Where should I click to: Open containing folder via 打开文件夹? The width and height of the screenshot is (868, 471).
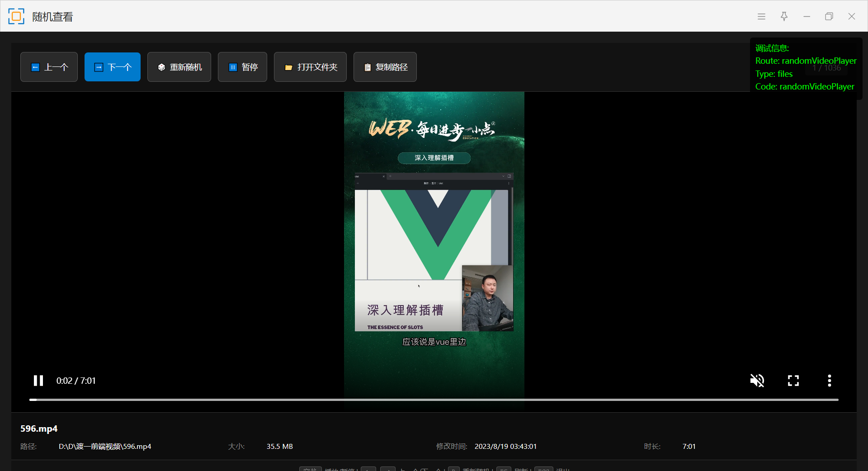tap(310, 67)
